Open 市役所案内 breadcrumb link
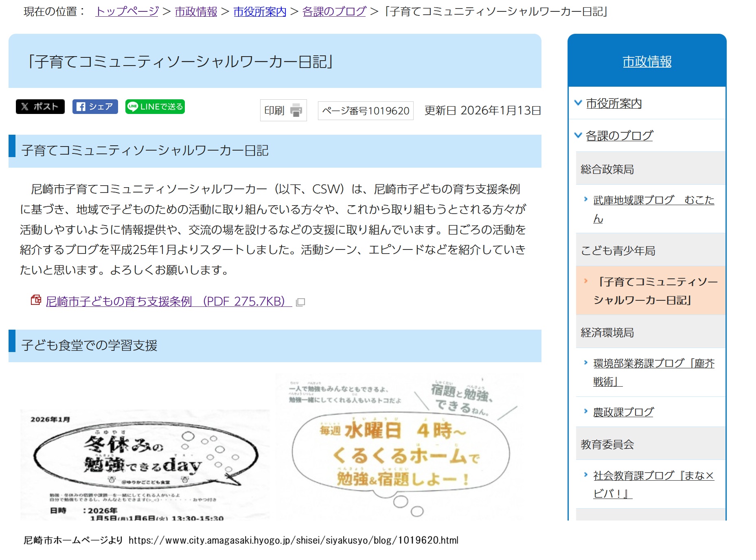 260,11
